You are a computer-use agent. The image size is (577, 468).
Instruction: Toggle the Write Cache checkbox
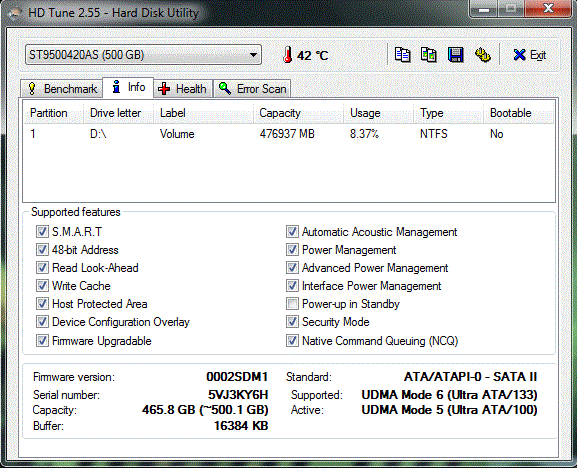42,286
